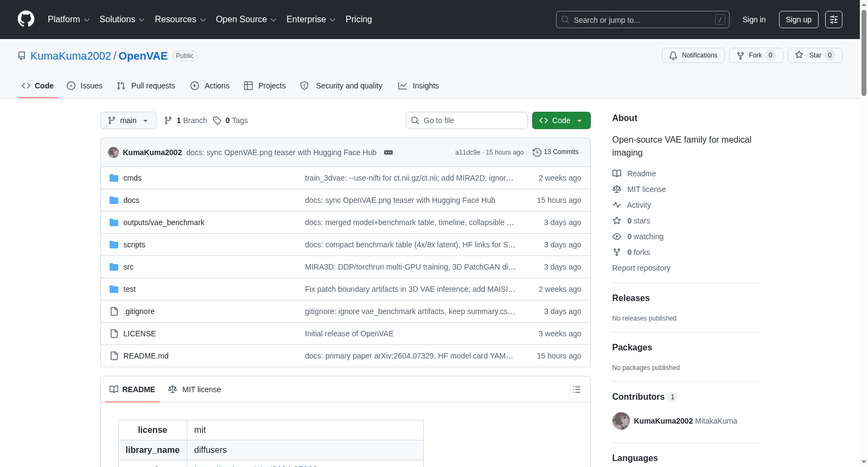Viewport: 868px width, 467px height.
Task: Open Security and quality tab
Action: point(341,86)
